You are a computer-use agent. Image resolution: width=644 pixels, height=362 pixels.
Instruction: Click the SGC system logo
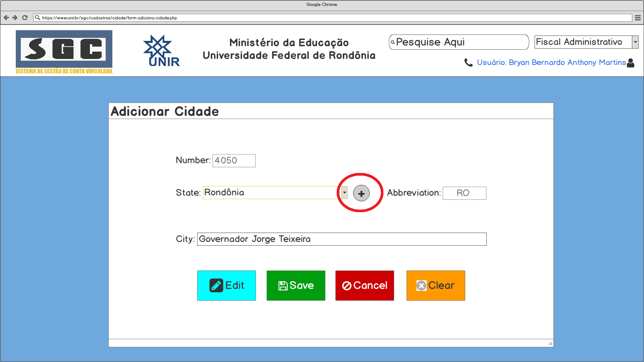coord(64,51)
